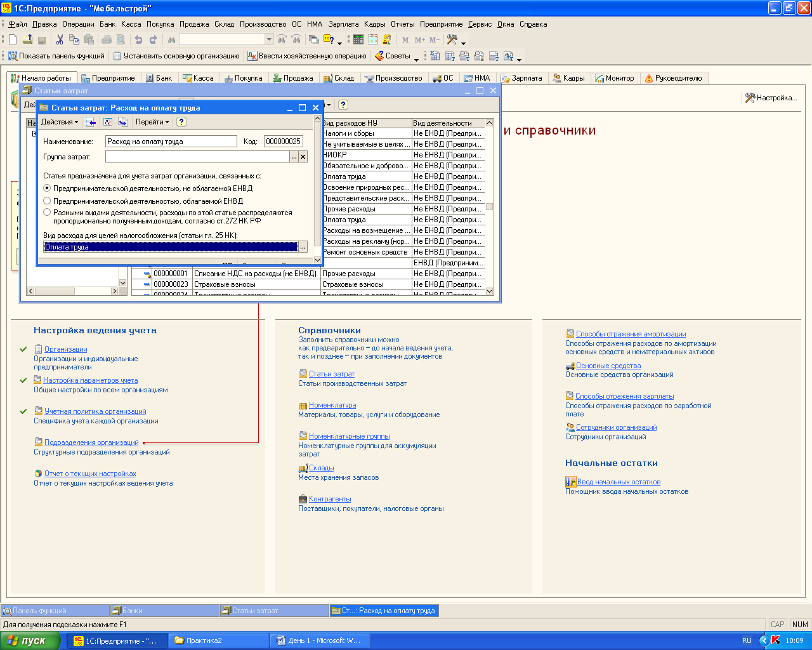Click the blue arrow find-in-list icon in dialog
This screenshot has height=650, width=812.
click(x=92, y=122)
